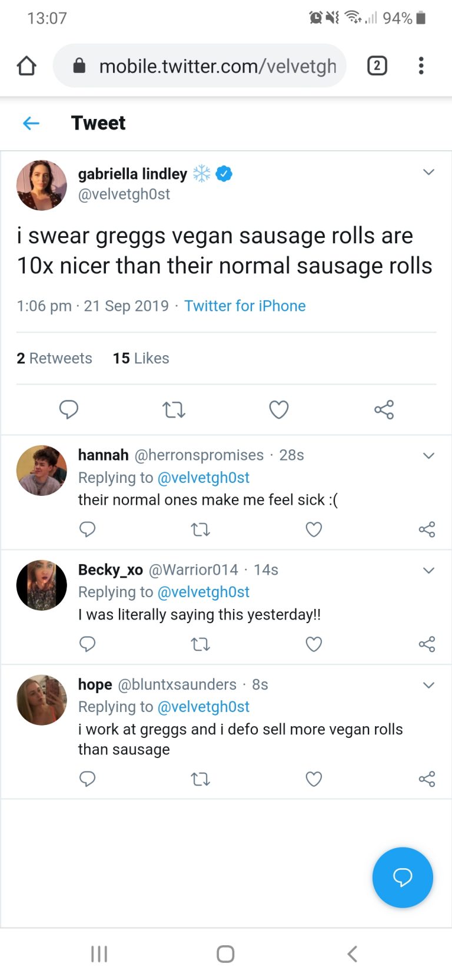The width and height of the screenshot is (452, 980).
Task: Expand options chevron on hope's reply
Action: (x=429, y=685)
